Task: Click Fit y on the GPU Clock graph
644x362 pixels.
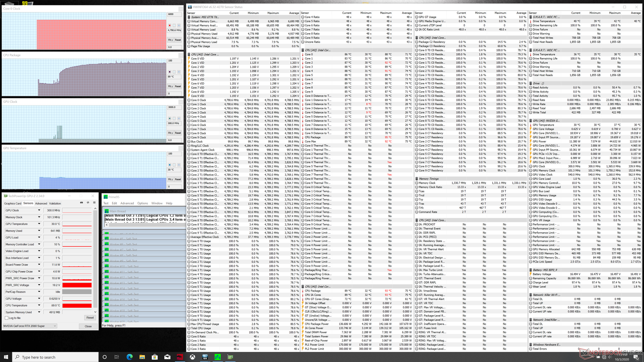Action: [x=170, y=133]
